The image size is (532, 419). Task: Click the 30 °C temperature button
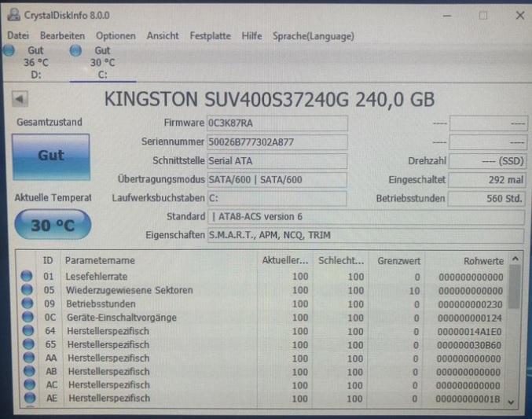click(x=53, y=225)
